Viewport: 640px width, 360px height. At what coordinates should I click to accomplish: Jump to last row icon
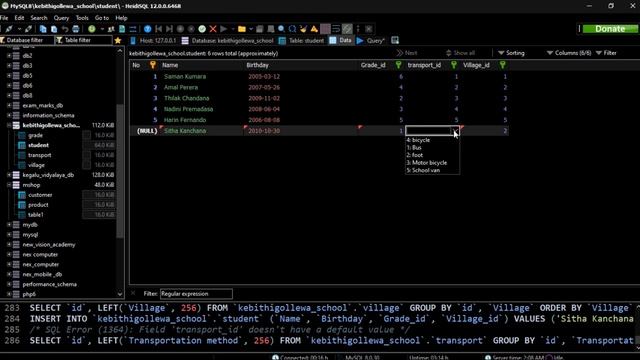(x=169, y=29)
